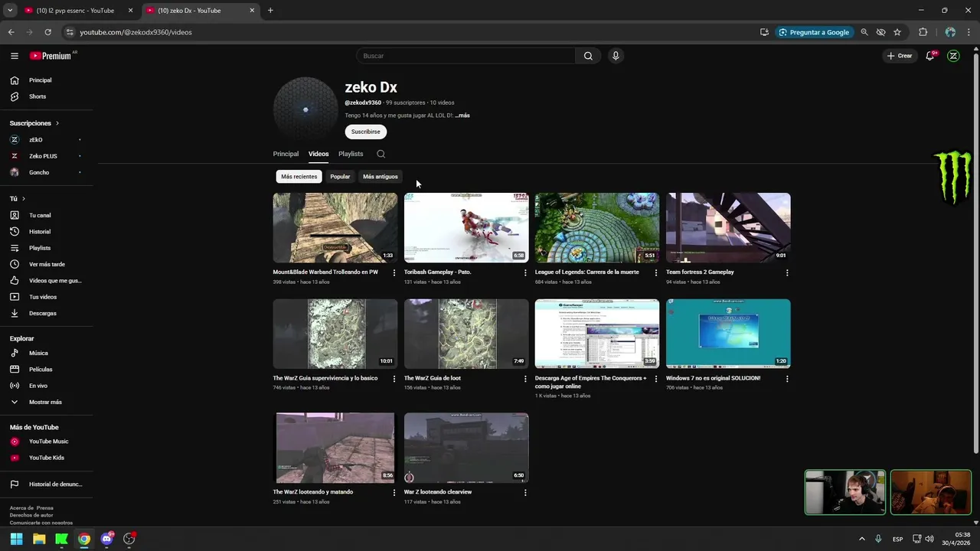Open more options for Team fortress 2 Gameplay
Viewport: 980px width, 551px height.
(787, 272)
